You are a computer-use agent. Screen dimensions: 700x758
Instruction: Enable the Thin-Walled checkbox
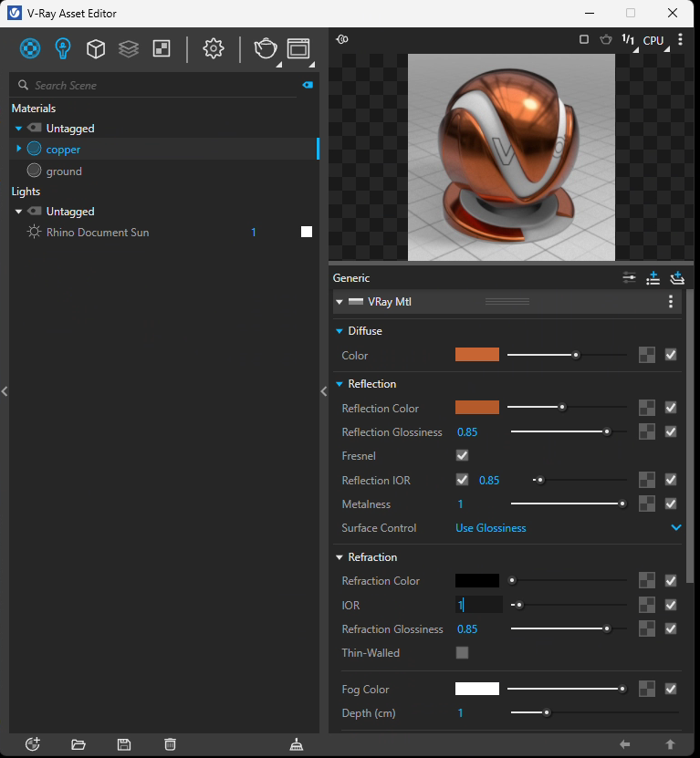[462, 652]
